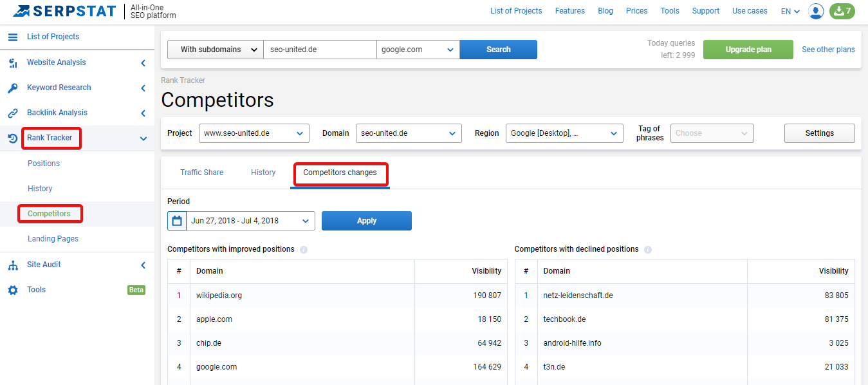
Task: Open the hamburger menu icon beside List of Projects
Action: pyautogui.click(x=13, y=37)
